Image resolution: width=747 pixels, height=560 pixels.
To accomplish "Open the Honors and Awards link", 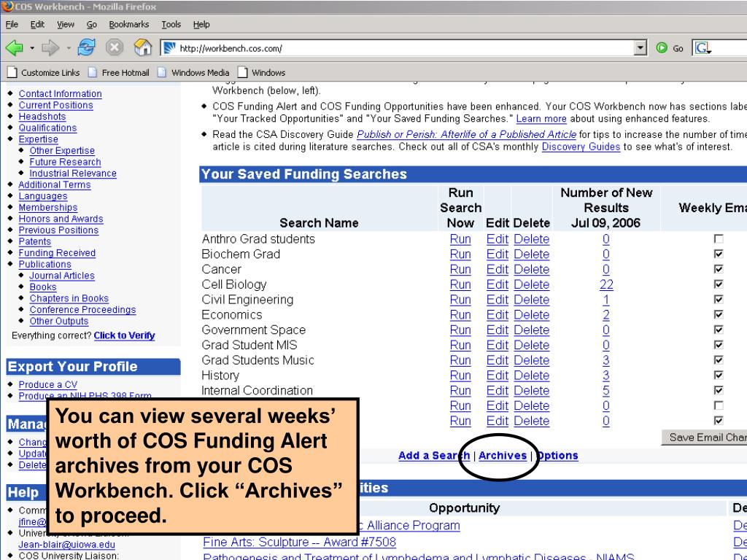I will tap(61, 219).
